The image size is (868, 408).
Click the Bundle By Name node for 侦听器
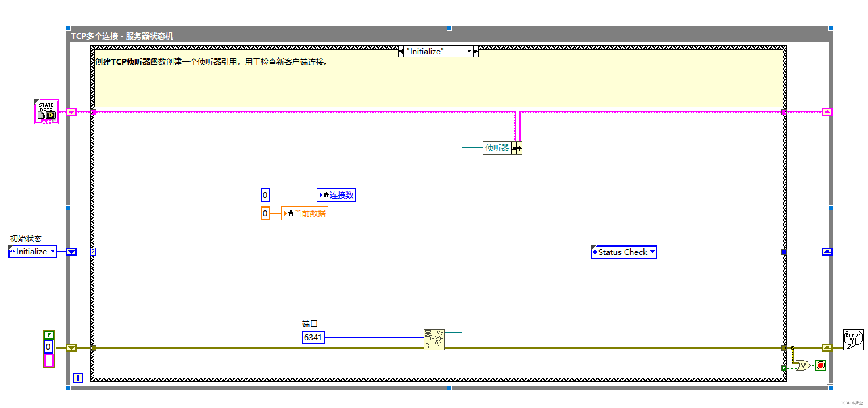(502, 148)
